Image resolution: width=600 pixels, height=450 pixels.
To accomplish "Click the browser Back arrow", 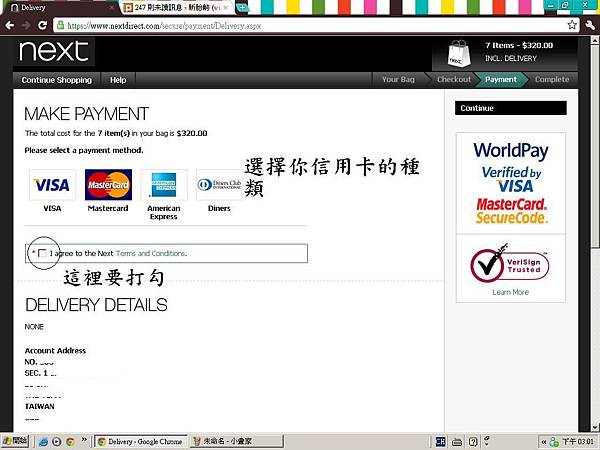I will [10, 25].
